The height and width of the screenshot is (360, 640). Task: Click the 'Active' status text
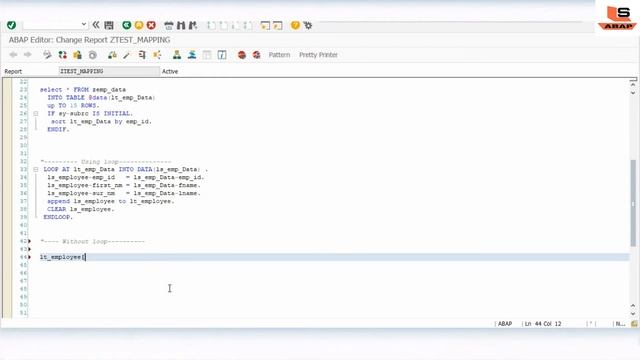[x=170, y=71]
